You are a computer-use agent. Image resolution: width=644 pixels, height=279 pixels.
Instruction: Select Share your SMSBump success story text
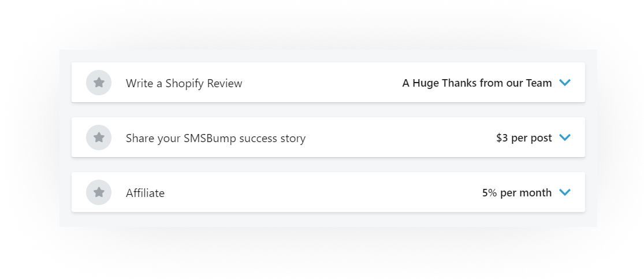pos(215,139)
